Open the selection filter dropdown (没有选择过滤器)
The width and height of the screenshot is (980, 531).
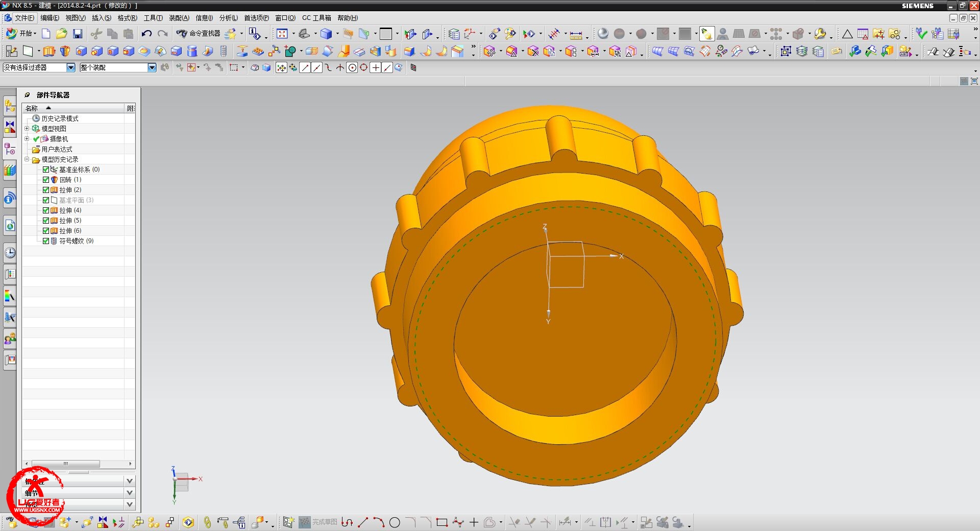(71, 67)
